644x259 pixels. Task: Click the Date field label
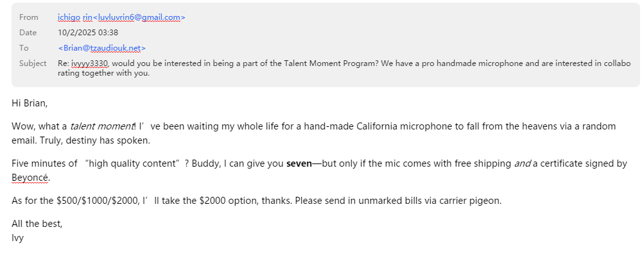(x=28, y=33)
